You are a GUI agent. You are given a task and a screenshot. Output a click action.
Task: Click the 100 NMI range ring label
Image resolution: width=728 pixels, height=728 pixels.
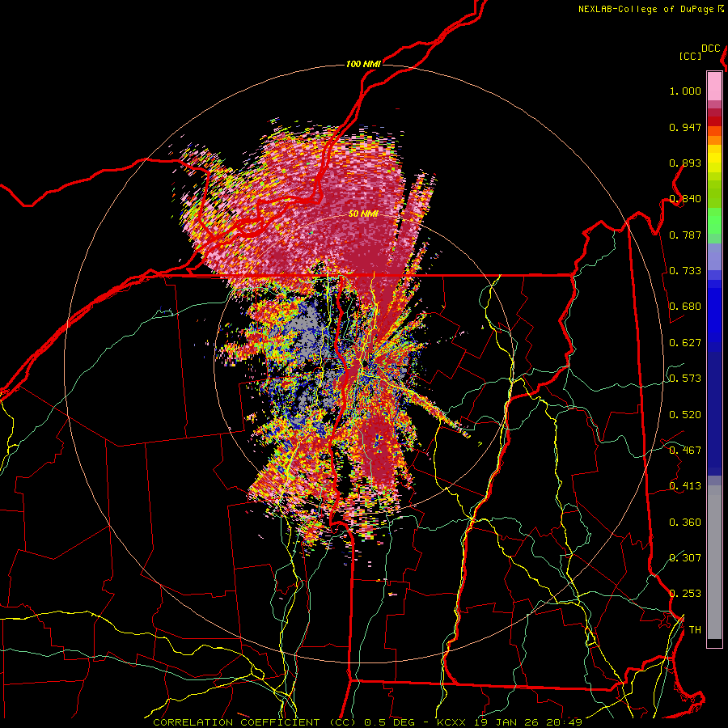(363, 64)
